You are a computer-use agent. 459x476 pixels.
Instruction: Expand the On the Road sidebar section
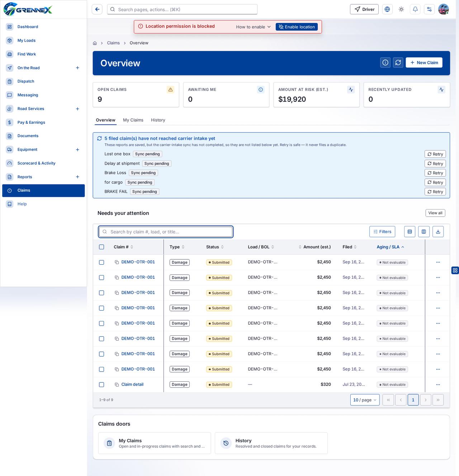click(x=77, y=68)
